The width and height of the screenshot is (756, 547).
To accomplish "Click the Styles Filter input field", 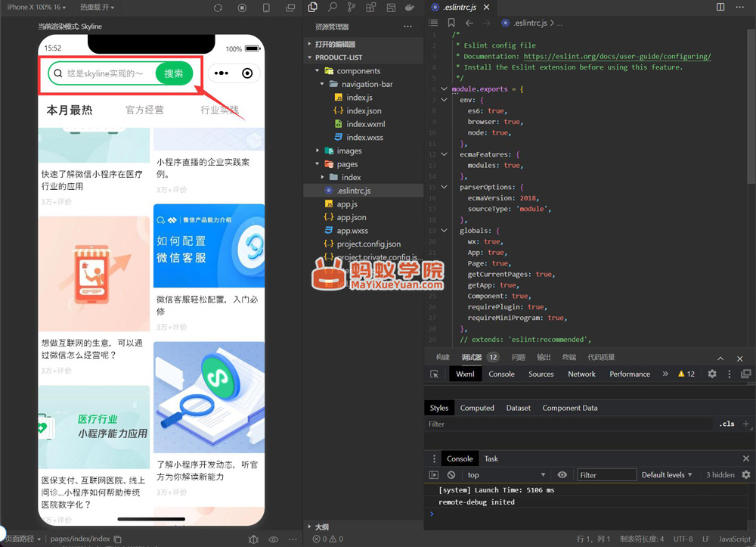I will pyautogui.click(x=569, y=424).
